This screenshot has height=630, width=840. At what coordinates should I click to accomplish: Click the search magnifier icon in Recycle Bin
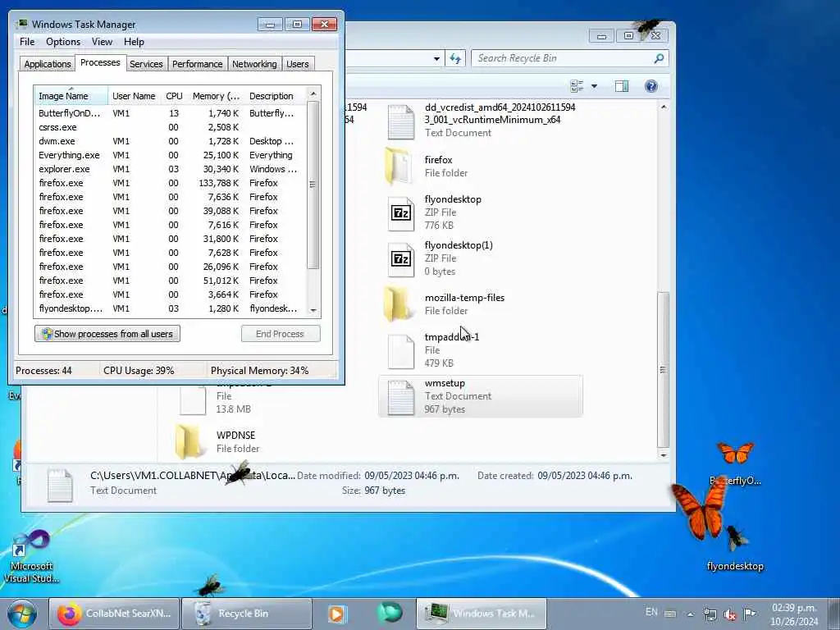(x=659, y=58)
